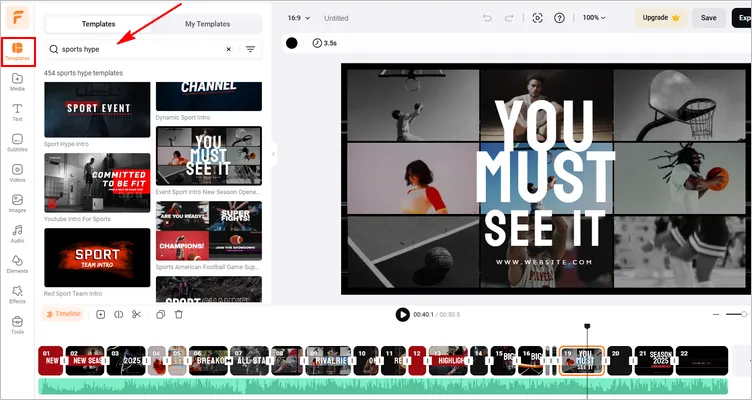This screenshot has width=752, height=400.
Task: Click the timeline playhead marker
Action: (x=587, y=327)
